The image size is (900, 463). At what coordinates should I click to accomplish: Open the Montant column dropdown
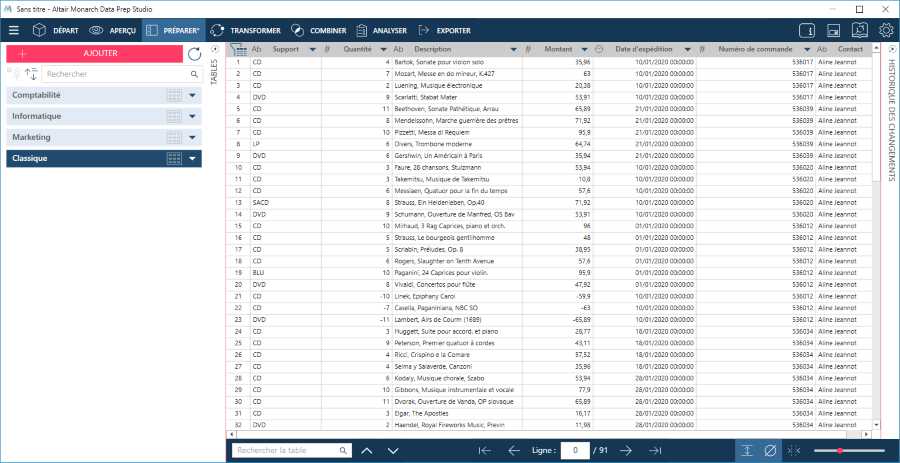click(x=583, y=49)
